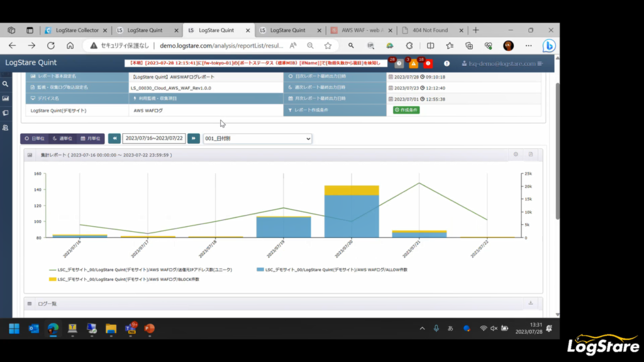Click the white information circle icon
The image size is (644, 362).
coord(447,63)
